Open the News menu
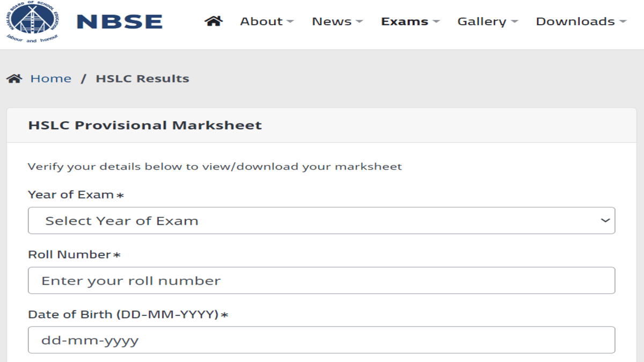This screenshot has width=644, height=362. 337,21
